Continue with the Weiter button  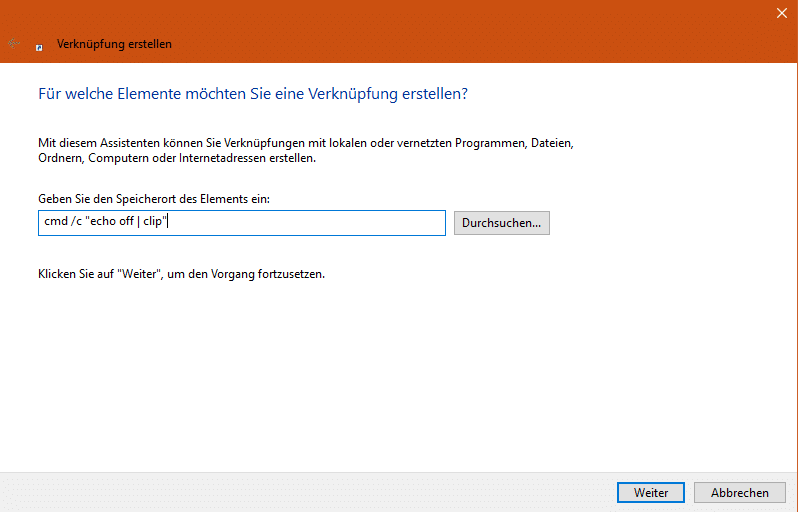650,492
